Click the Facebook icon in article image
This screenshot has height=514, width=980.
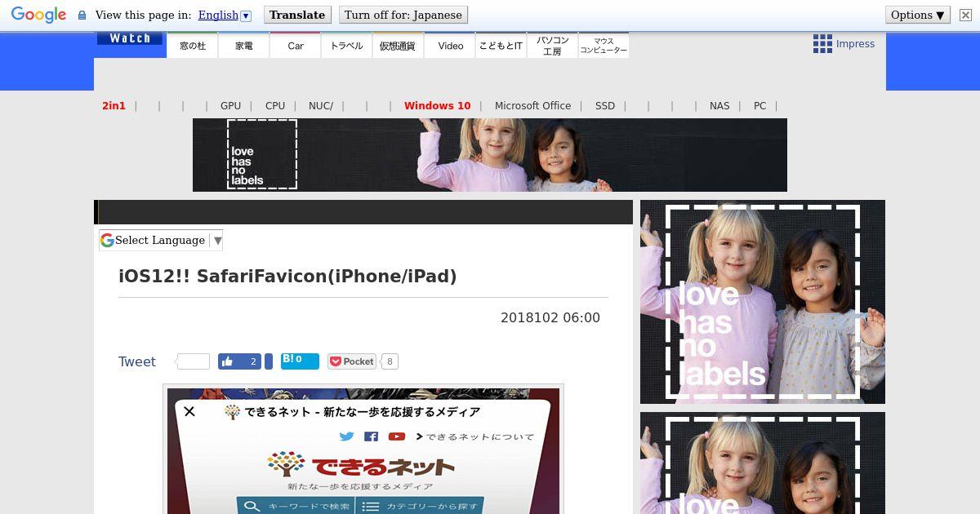pos(371,436)
